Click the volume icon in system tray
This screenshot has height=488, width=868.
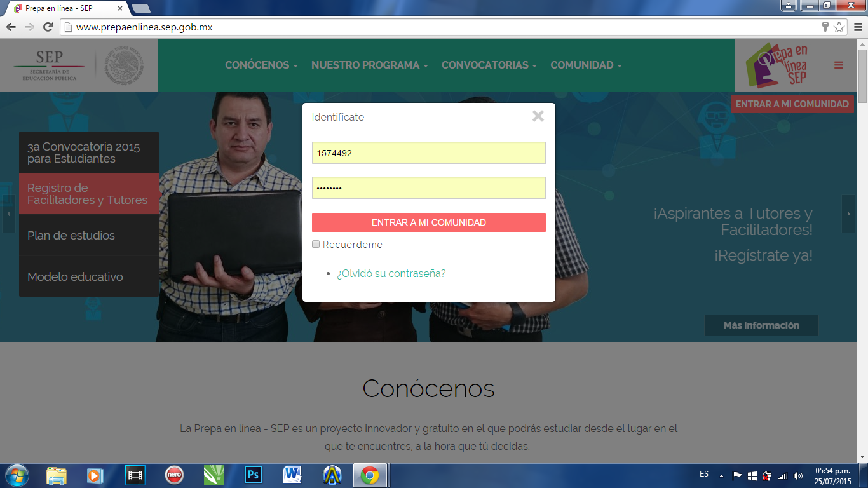[798, 475]
